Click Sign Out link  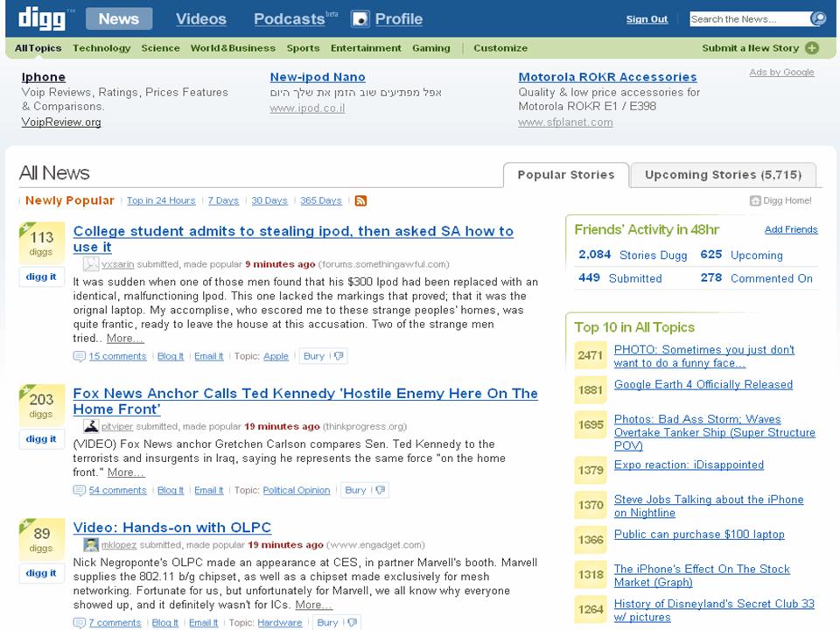coord(647,19)
